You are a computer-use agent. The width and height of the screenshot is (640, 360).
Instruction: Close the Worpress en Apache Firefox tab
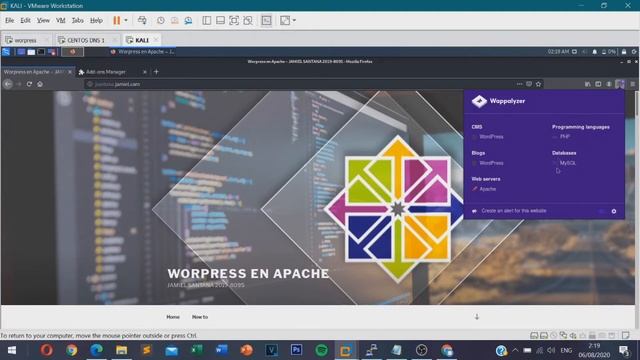coord(70,72)
